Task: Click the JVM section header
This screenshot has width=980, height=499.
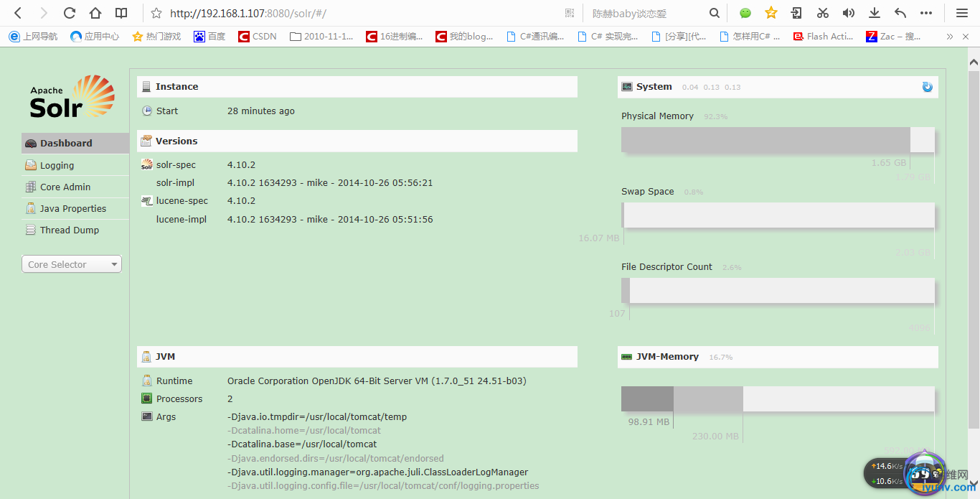Action: (357, 357)
